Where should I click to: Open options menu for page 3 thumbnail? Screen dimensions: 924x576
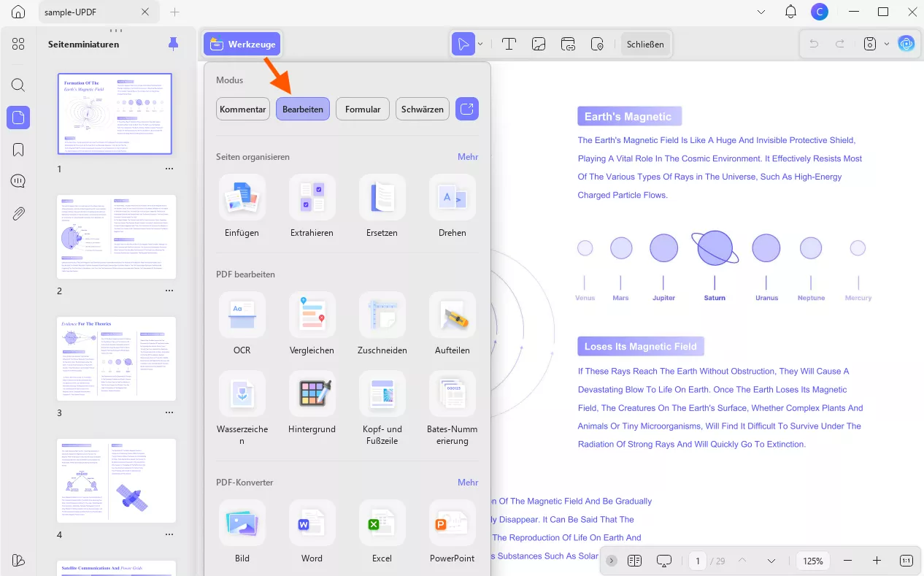tap(169, 412)
